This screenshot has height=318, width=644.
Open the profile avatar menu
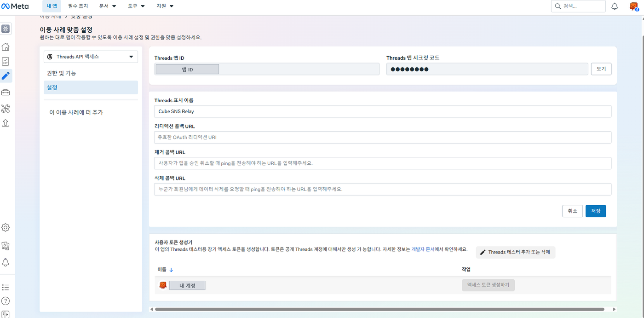pos(634,6)
